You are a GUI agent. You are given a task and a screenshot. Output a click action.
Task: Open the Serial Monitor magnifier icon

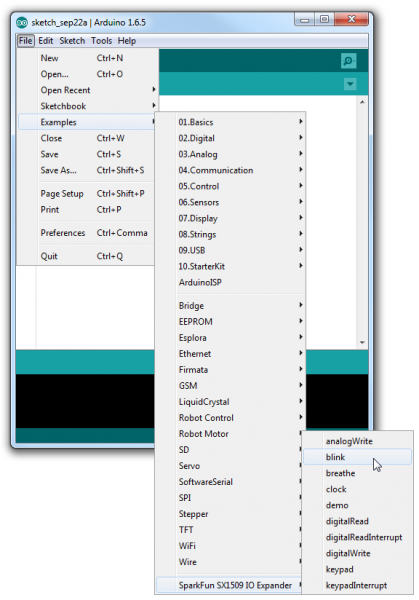tap(348, 60)
